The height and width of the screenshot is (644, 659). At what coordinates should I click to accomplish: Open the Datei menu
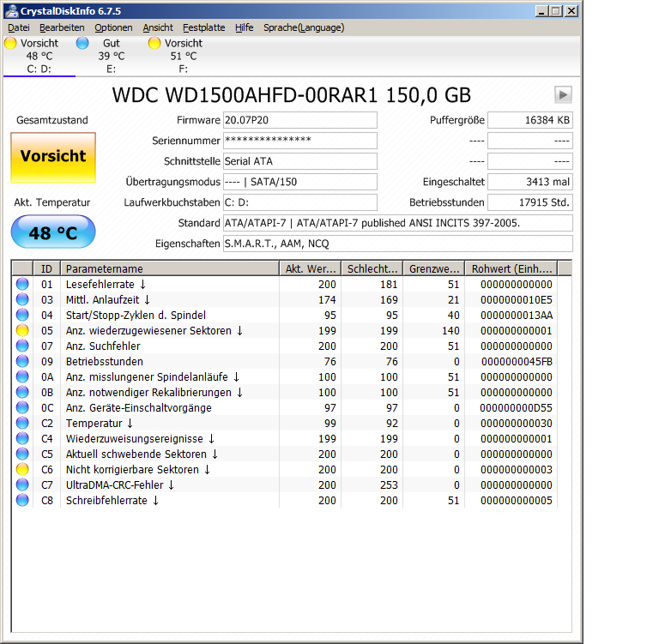[19, 27]
